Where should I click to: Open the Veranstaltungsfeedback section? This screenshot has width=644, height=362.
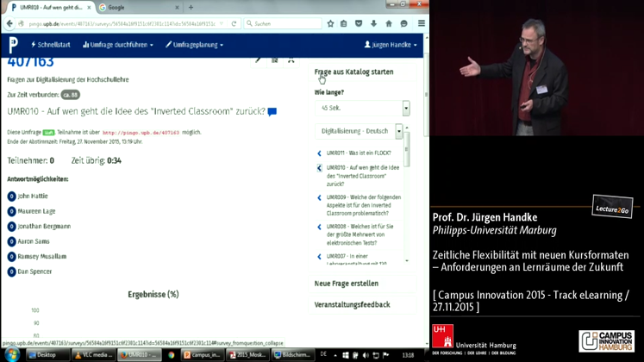tap(352, 304)
